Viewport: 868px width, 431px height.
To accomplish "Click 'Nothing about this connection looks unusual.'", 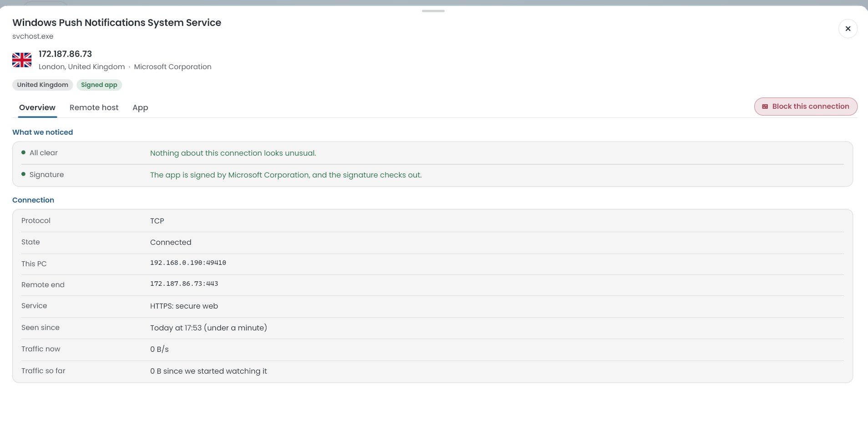I will coord(233,153).
